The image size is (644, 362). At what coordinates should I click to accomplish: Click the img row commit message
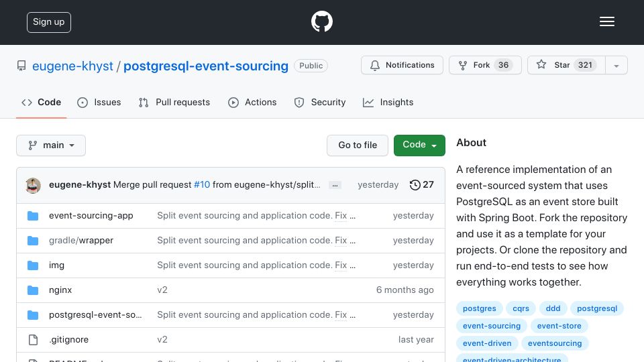click(x=256, y=265)
